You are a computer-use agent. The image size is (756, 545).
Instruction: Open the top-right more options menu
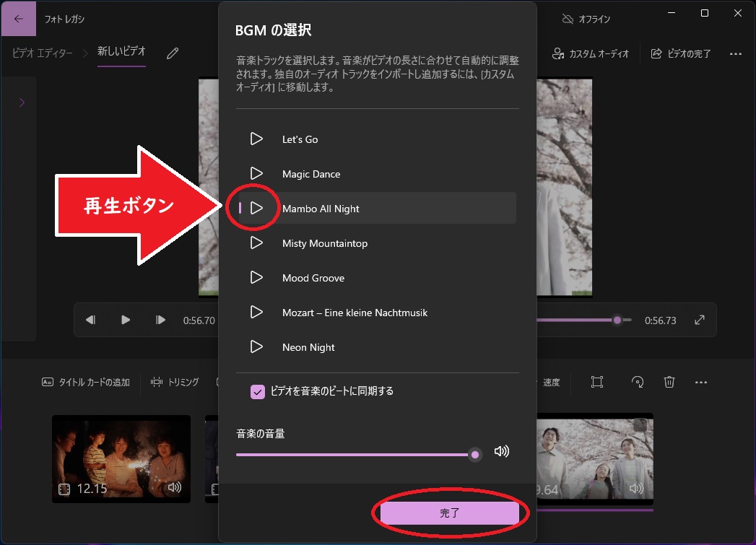(x=736, y=54)
